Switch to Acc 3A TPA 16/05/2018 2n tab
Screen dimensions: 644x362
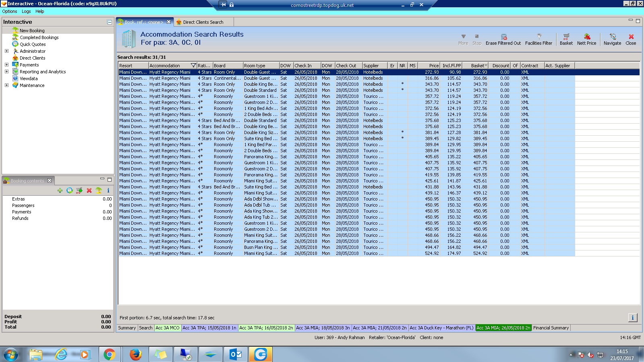(266, 328)
